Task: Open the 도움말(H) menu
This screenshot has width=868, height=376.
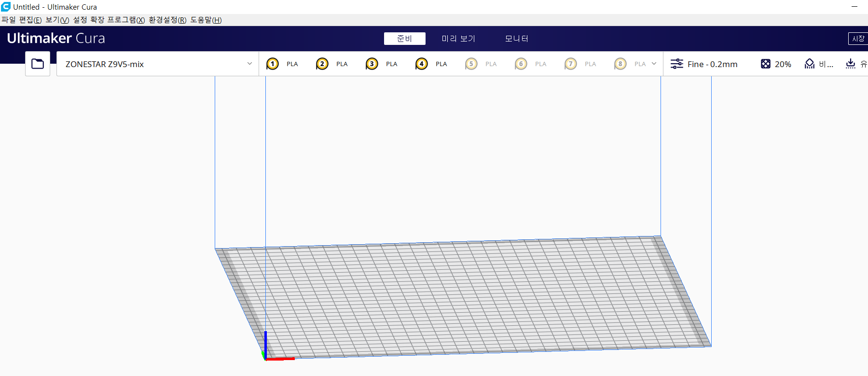Action: click(206, 20)
